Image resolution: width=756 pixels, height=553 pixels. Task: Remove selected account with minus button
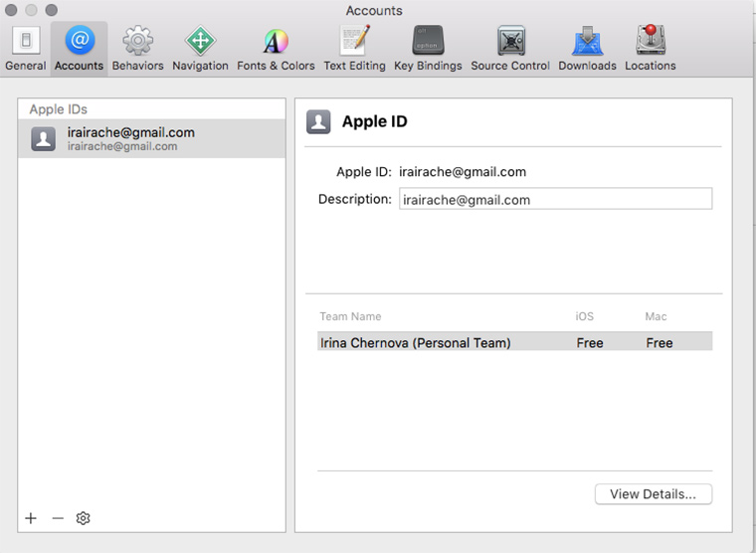pos(58,518)
